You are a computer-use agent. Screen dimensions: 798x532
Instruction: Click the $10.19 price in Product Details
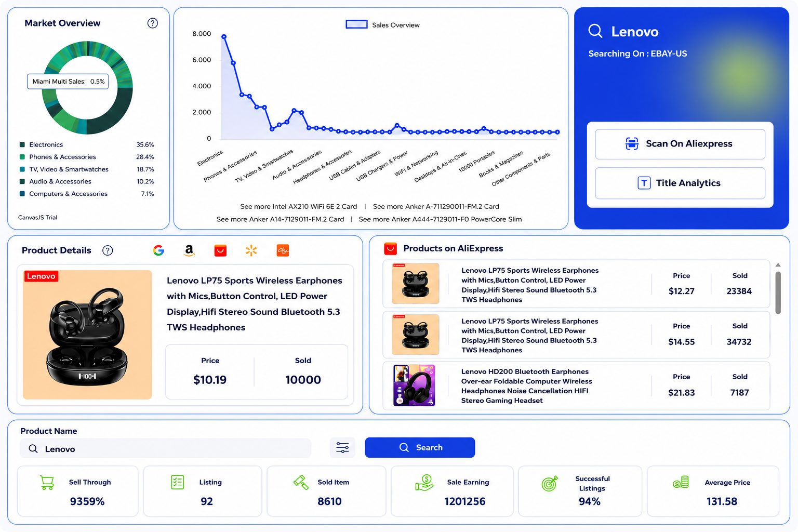pyautogui.click(x=210, y=380)
